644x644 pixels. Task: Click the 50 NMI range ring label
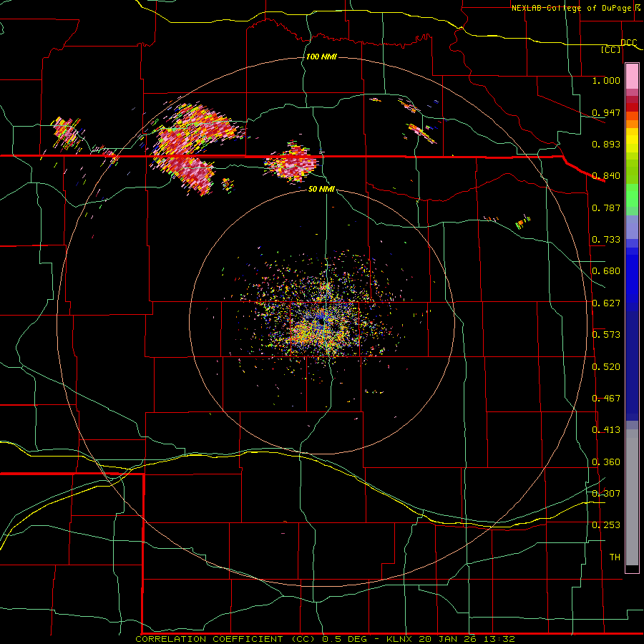pyautogui.click(x=321, y=189)
